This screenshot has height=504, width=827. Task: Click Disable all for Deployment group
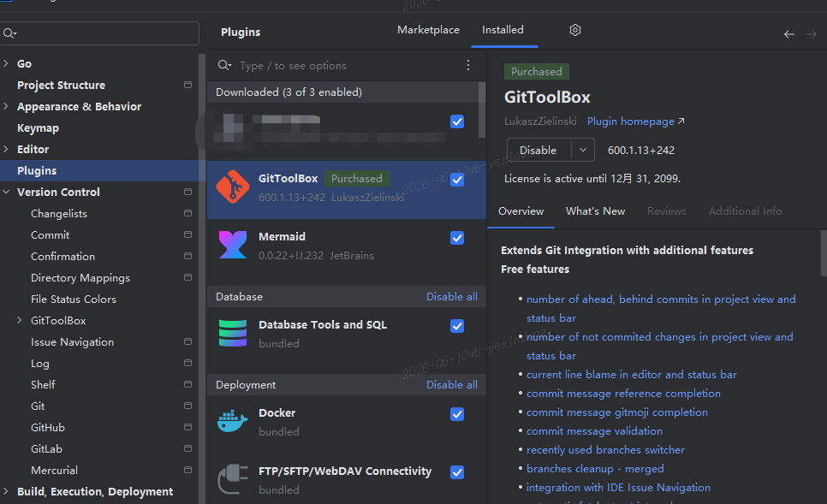(451, 385)
